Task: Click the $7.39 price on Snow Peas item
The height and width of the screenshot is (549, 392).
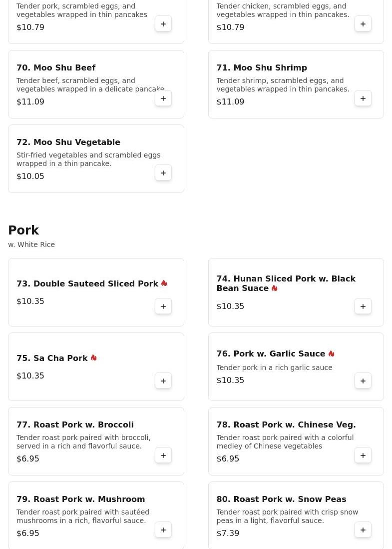Action: click(228, 533)
